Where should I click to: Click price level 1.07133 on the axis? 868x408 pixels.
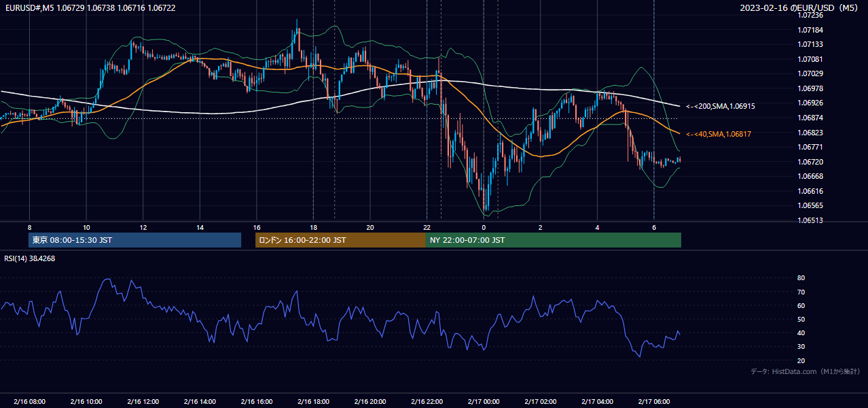click(810, 44)
